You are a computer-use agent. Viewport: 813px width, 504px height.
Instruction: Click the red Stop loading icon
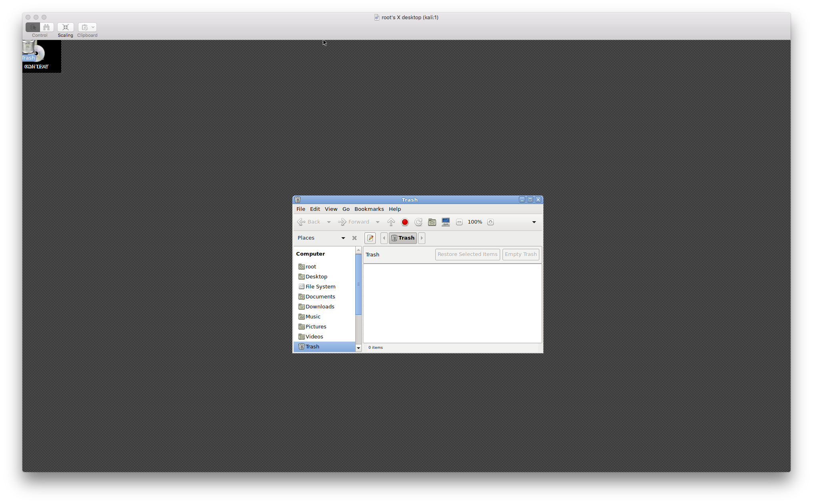click(405, 222)
